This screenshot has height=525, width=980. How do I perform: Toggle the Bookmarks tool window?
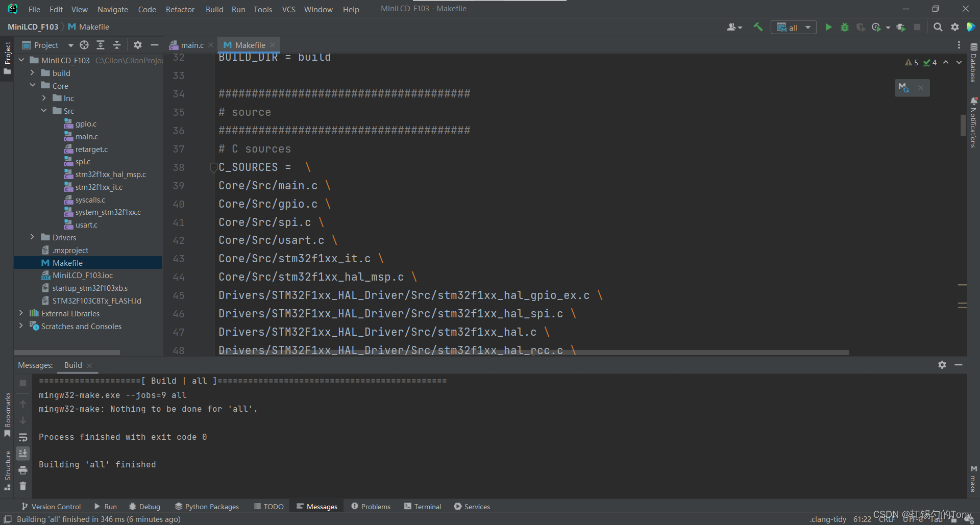7,415
